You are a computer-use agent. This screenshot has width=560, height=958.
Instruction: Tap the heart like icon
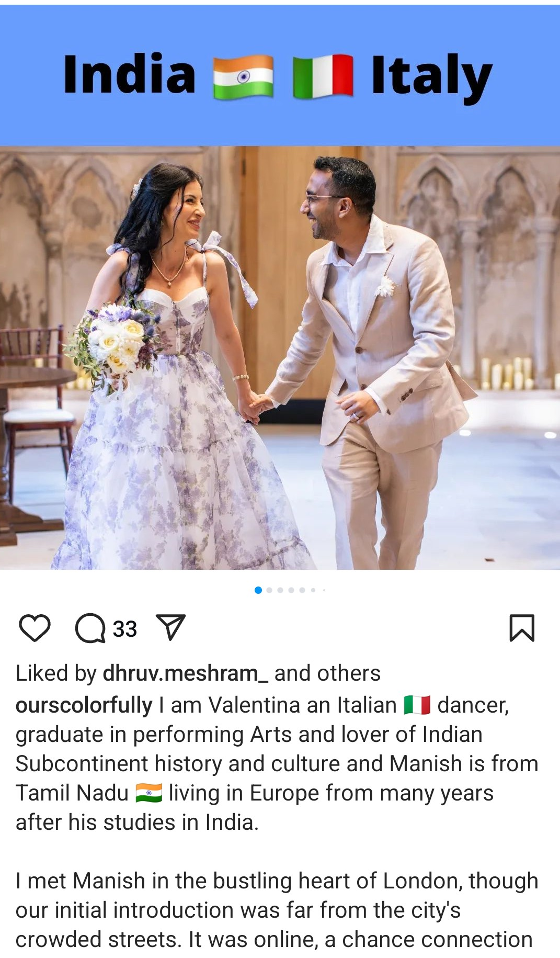[35, 628]
